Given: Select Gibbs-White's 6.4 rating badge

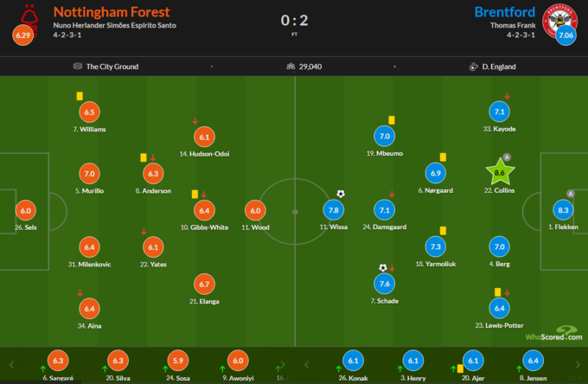Looking at the screenshot, I should 204,209.
